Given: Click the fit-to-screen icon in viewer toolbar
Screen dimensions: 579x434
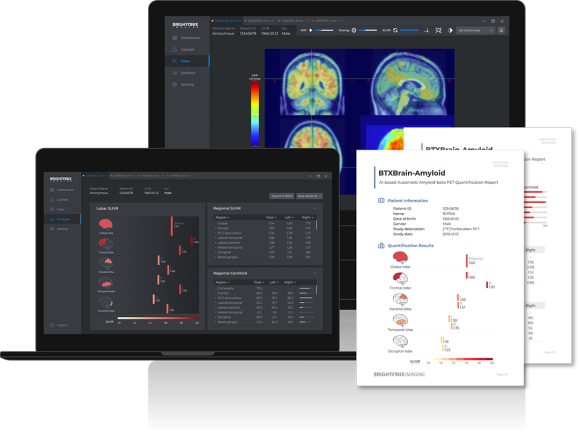Looking at the screenshot, I should pos(438,30).
